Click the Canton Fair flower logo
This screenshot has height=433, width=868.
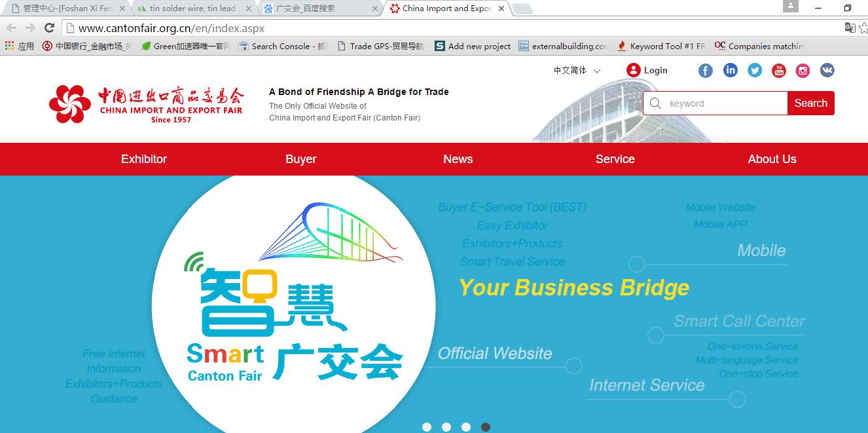(70, 104)
